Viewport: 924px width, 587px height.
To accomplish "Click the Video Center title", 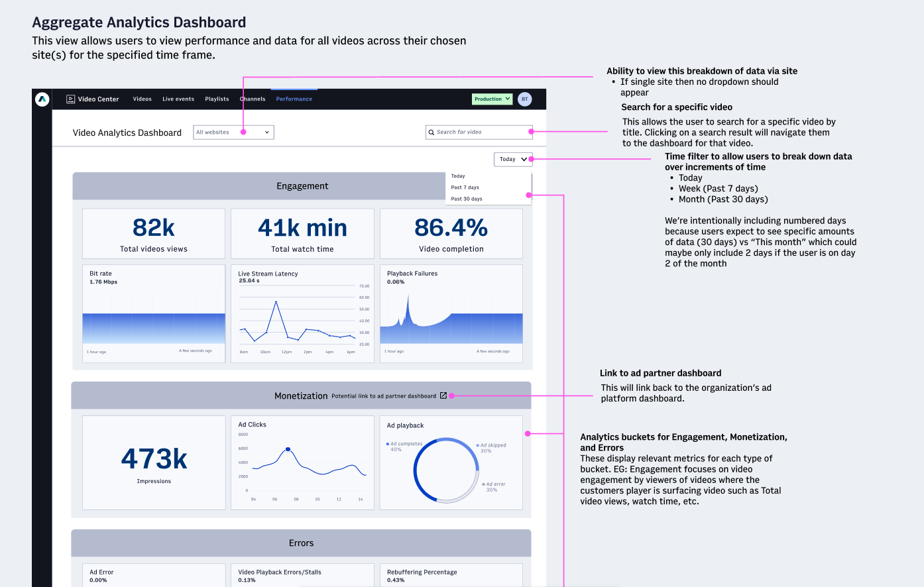I will coord(98,99).
